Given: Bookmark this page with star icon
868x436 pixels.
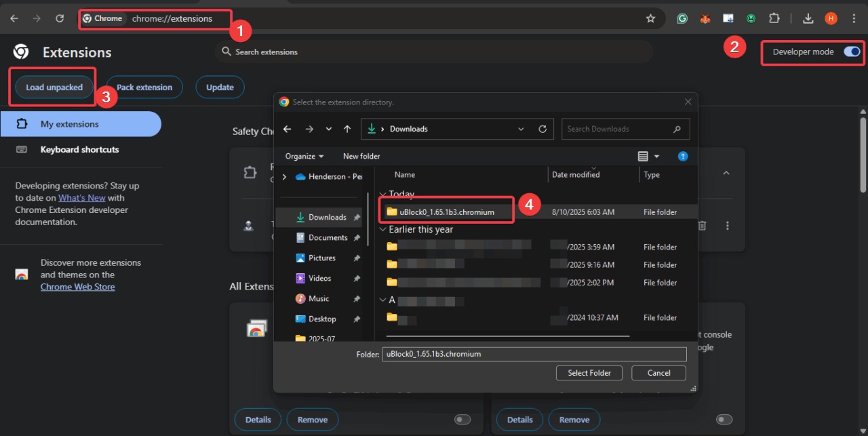Looking at the screenshot, I should click(x=650, y=18).
